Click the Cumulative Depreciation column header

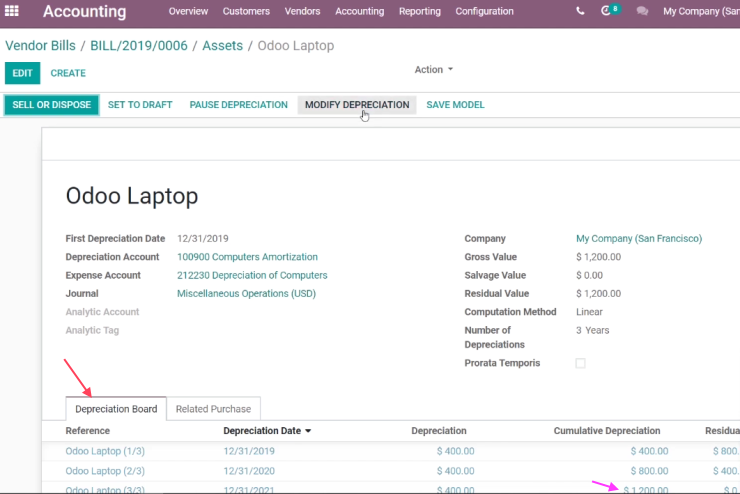click(x=607, y=431)
